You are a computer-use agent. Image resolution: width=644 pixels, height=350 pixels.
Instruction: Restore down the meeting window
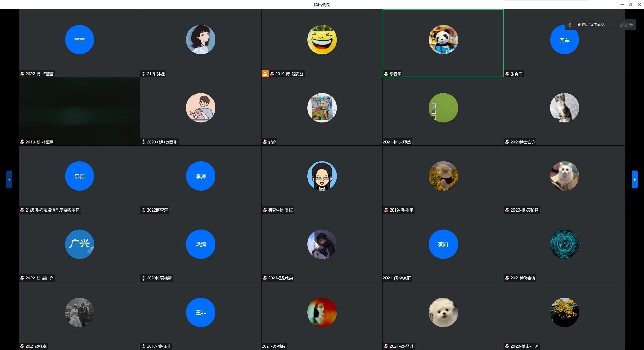pos(630,4)
